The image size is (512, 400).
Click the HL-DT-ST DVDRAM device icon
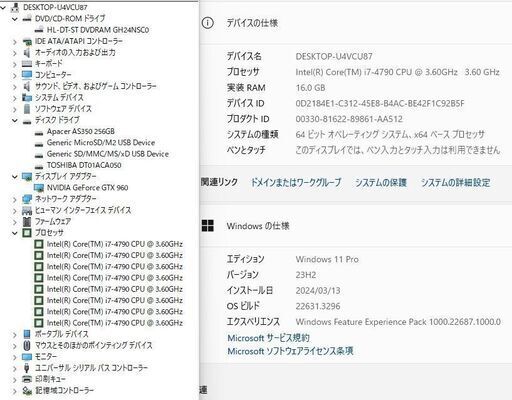click(39, 30)
